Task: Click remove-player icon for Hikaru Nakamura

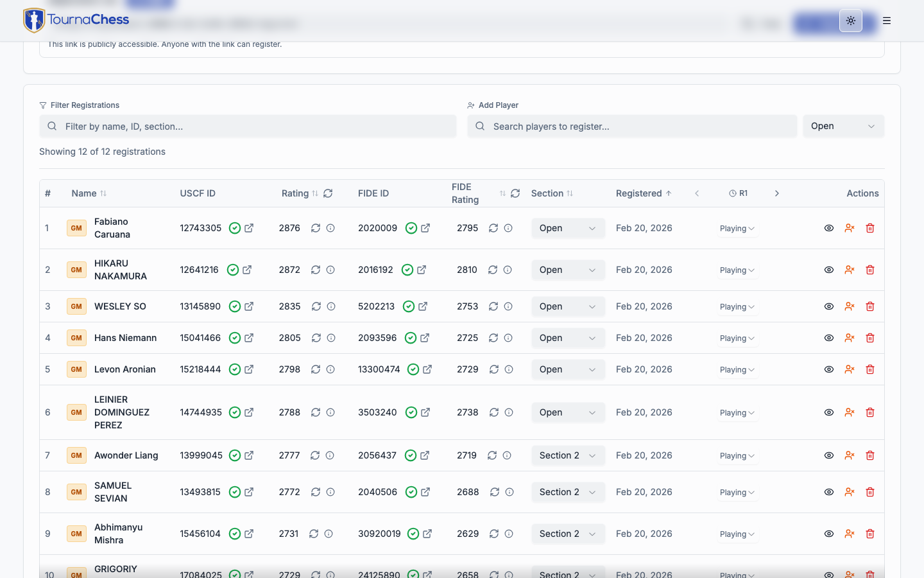Action: (x=850, y=270)
